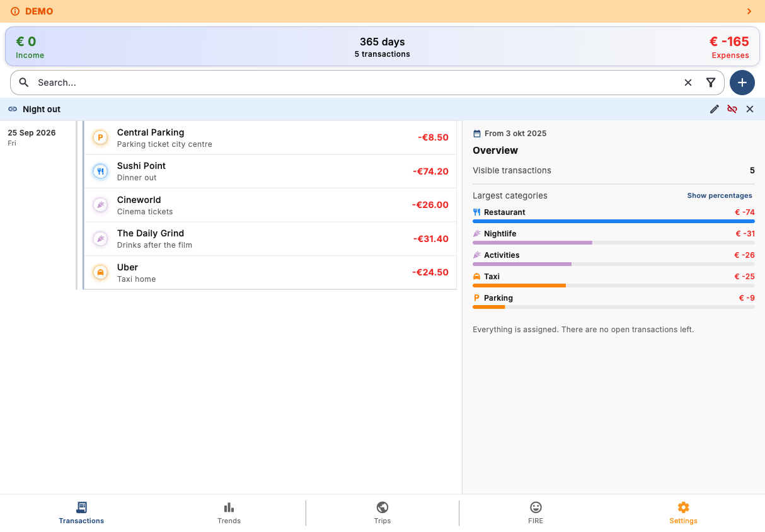Open The Daily Grind transaction
Viewport: 765px width, 532px height.
270,238
